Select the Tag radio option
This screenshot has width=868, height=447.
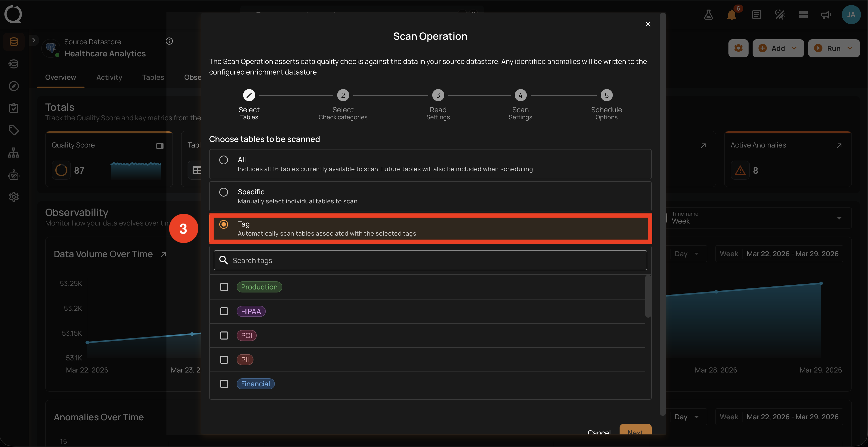pos(223,224)
